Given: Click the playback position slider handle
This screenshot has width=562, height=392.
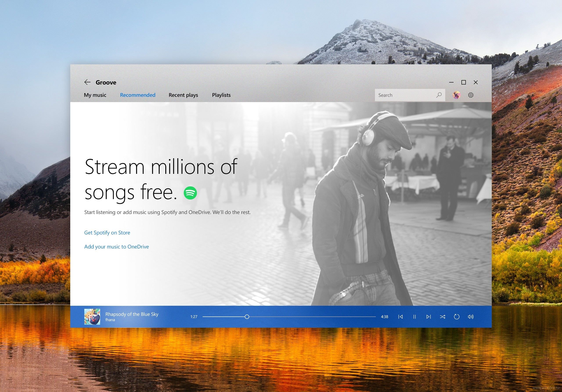Looking at the screenshot, I should [x=247, y=317].
